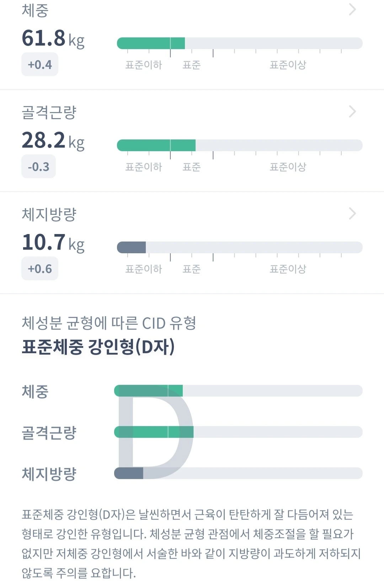
Task: Expand the 체중 detail chevron
Action: [x=352, y=10]
